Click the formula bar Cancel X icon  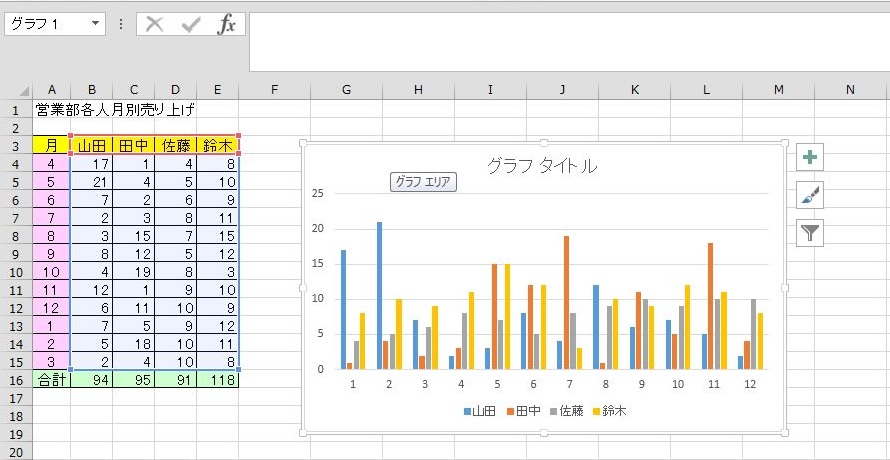pos(154,24)
